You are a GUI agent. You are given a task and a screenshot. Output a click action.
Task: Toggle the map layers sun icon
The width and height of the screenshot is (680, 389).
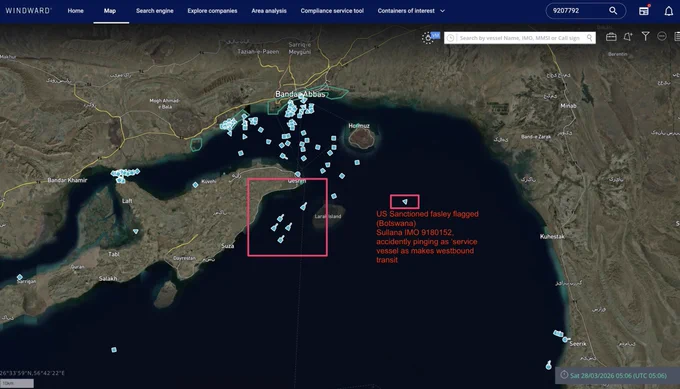pos(428,38)
